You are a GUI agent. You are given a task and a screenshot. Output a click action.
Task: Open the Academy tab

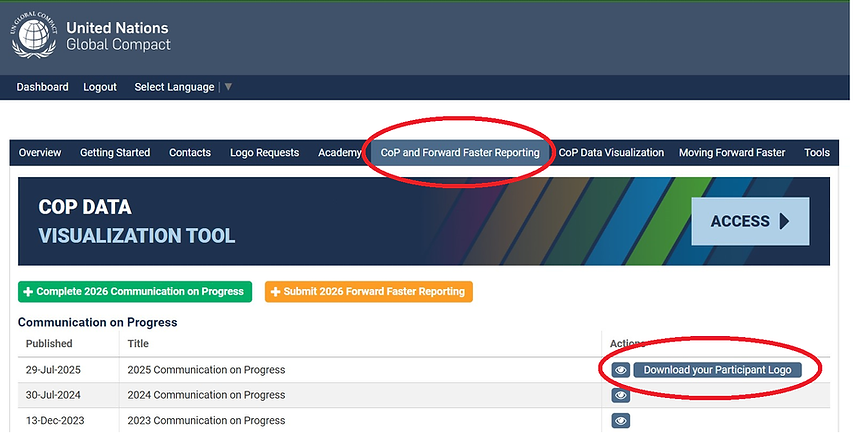[339, 153]
